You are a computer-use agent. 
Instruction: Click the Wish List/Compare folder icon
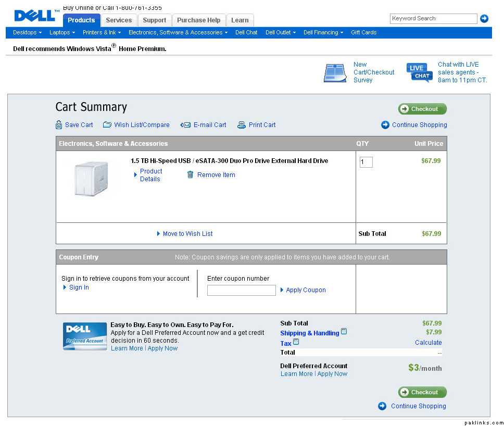click(107, 125)
